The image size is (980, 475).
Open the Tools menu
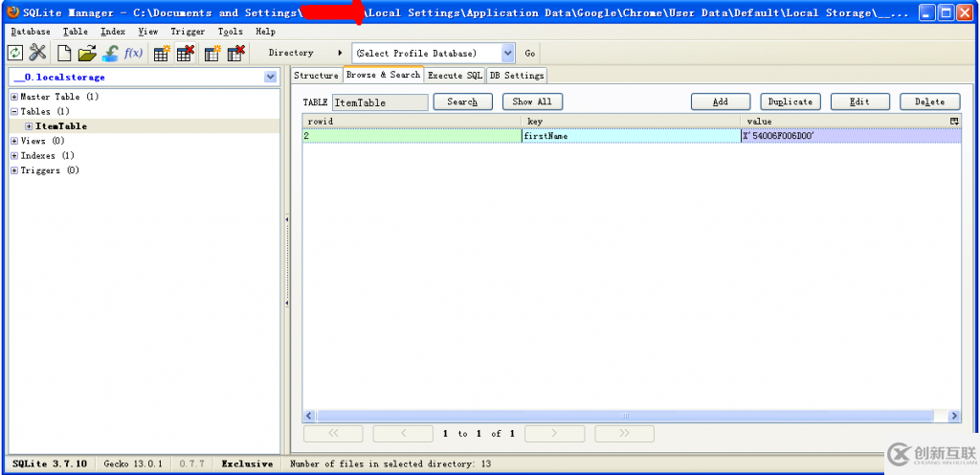tap(231, 32)
